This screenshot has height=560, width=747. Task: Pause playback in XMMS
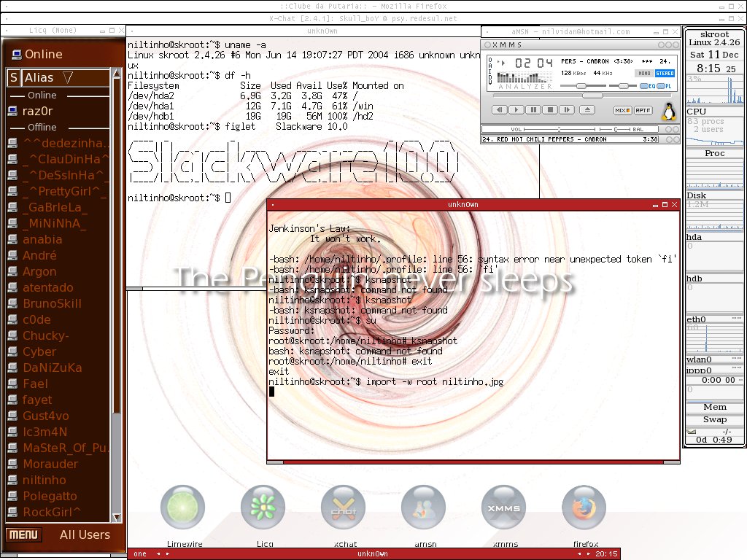(533, 110)
